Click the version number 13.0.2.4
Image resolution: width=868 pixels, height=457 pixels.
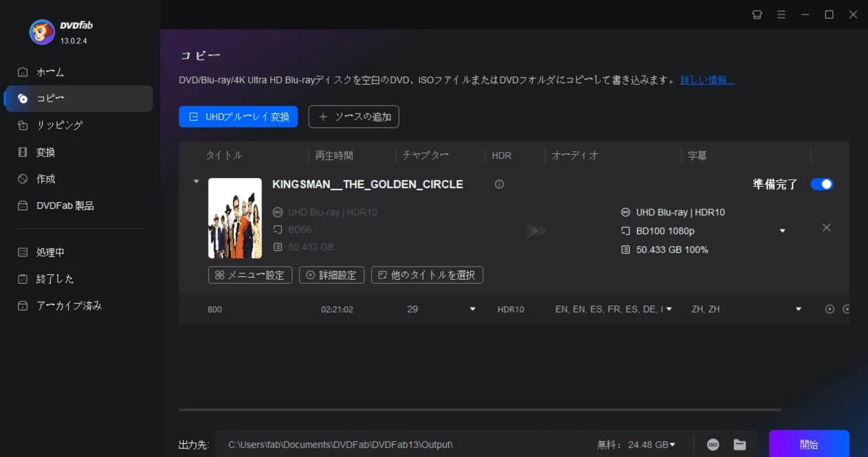(74, 41)
